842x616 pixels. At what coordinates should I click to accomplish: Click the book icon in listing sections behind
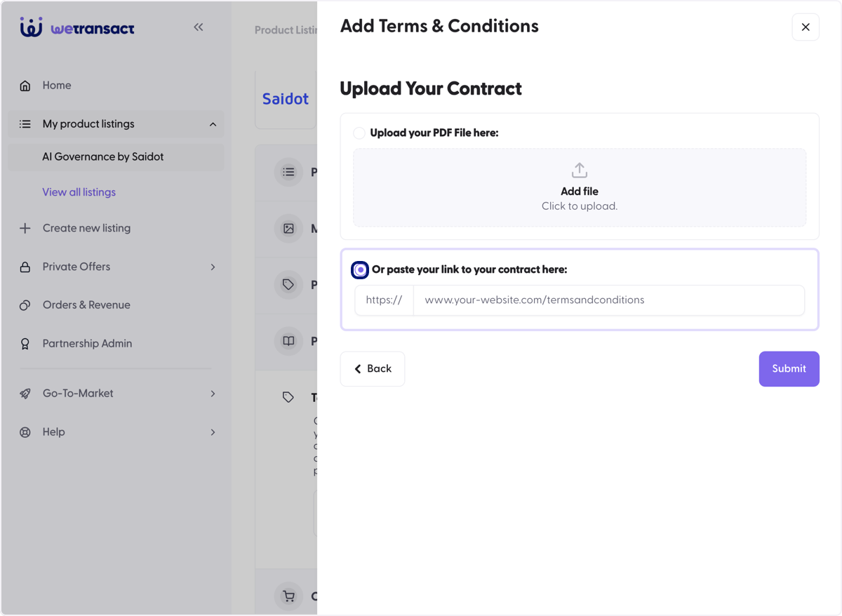(288, 341)
